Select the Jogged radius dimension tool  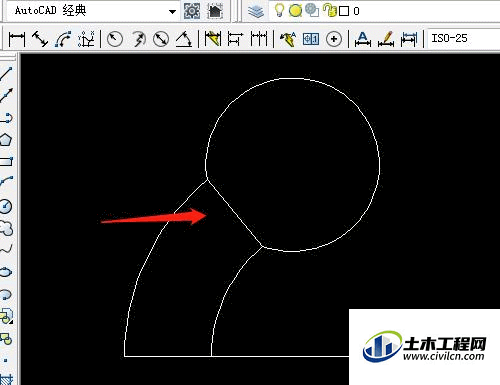pyautogui.click(x=138, y=39)
